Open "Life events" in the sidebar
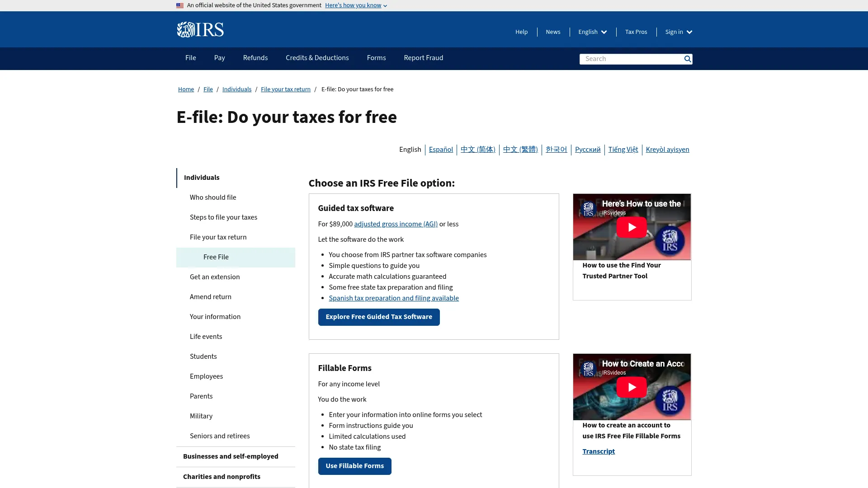The width and height of the screenshot is (868, 488). (236, 337)
